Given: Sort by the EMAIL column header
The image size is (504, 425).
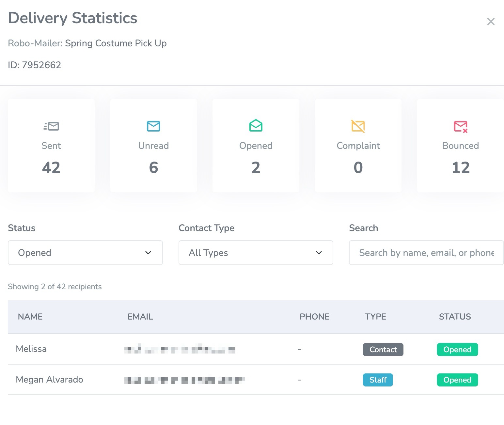Looking at the screenshot, I should click(140, 317).
